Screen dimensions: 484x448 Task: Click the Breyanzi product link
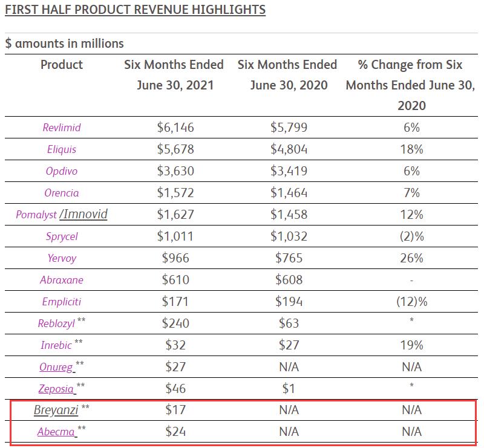coord(56,411)
